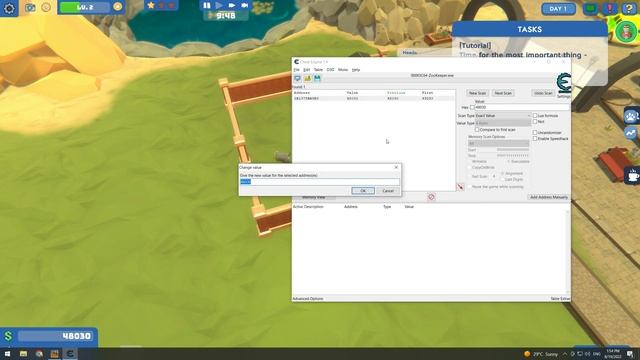
Task: Open the paw print animals panel
Action: pos(631,117)
